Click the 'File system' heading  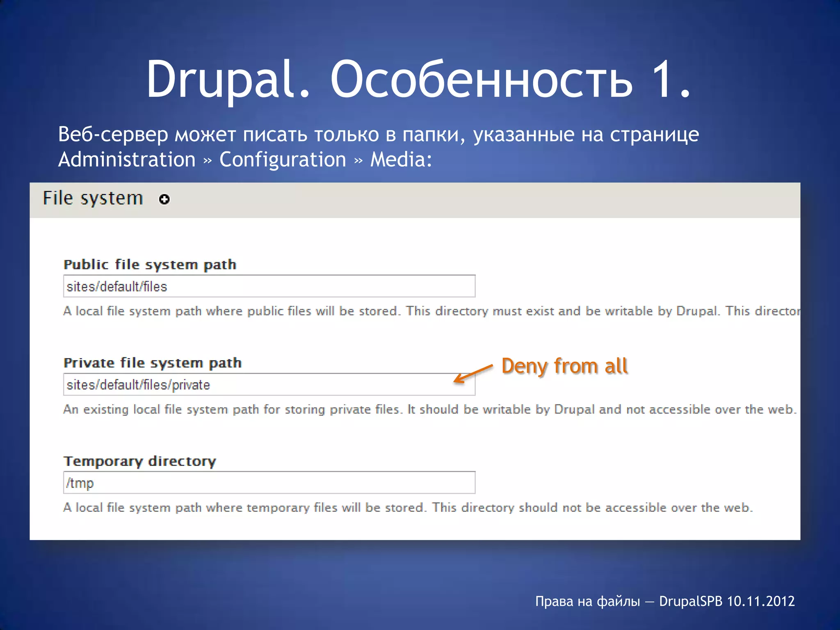93,199
